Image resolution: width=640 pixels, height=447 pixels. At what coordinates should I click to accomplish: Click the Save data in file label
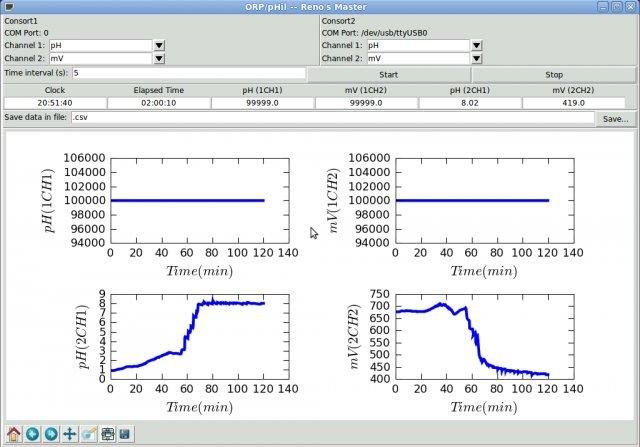[36, 117]
